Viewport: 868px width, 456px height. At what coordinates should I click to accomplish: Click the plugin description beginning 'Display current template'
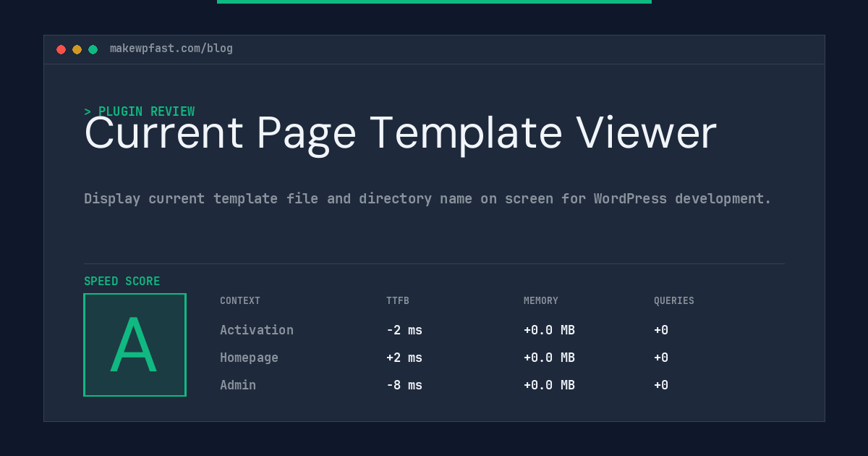click(427, 198)
